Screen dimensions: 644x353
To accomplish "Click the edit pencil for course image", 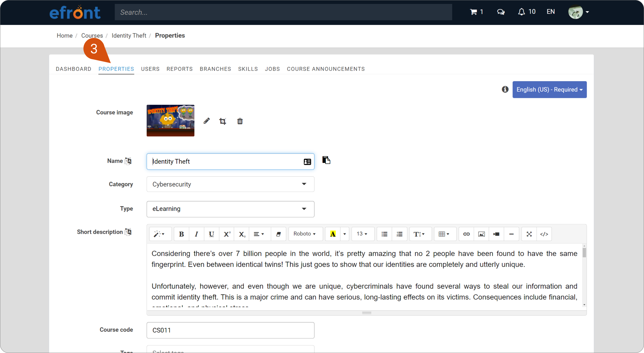I will tap(206, 121).
